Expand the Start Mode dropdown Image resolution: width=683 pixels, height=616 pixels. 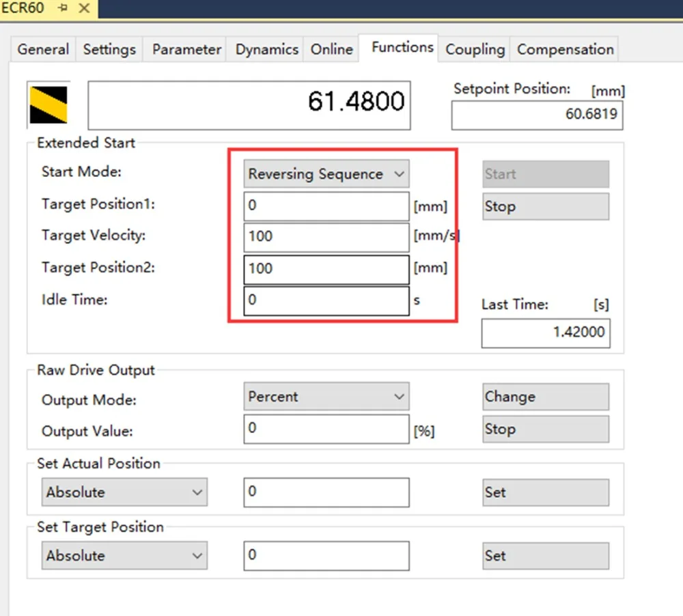click(326, 174)
